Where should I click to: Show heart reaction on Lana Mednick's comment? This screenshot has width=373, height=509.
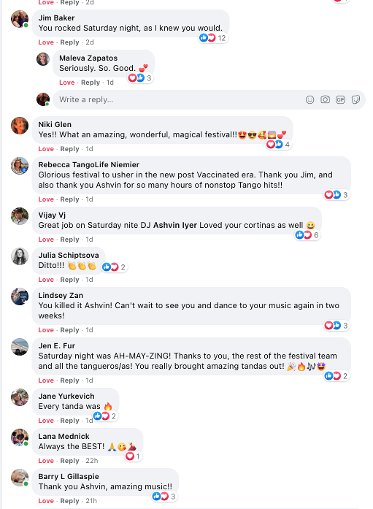(x=133, y=456)
